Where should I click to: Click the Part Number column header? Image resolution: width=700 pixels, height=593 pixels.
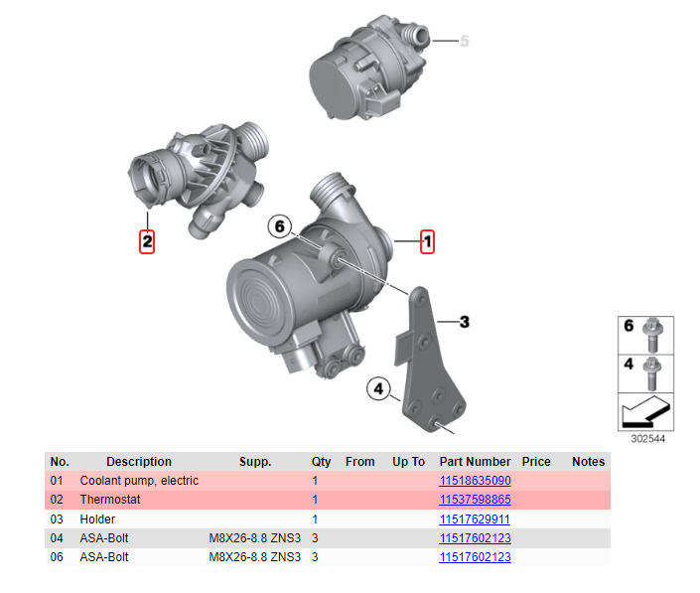click(475, 462)
